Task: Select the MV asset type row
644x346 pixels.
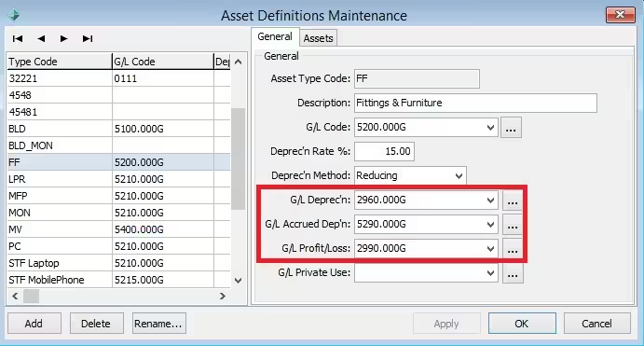Action: pyautogui.click(x=119, y=229)
